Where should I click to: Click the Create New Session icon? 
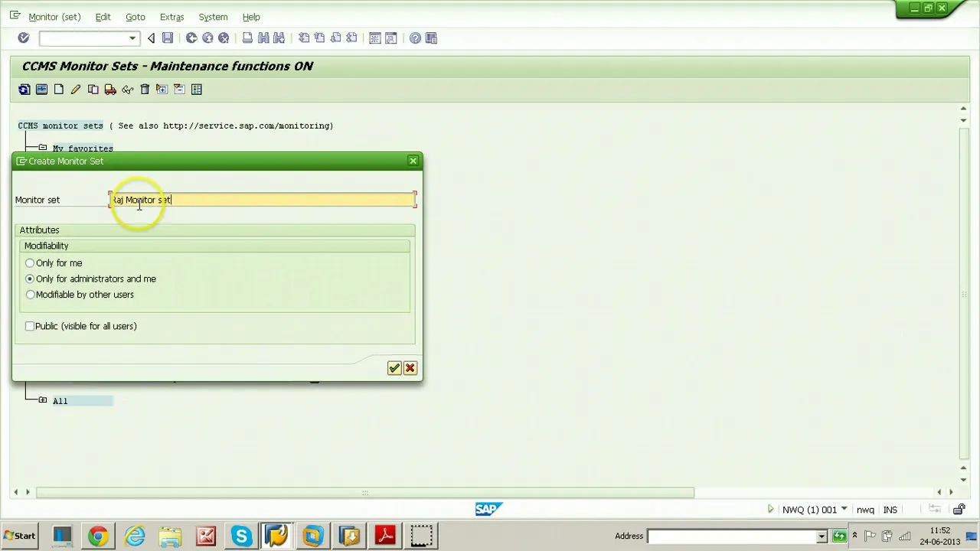(375, 37)
